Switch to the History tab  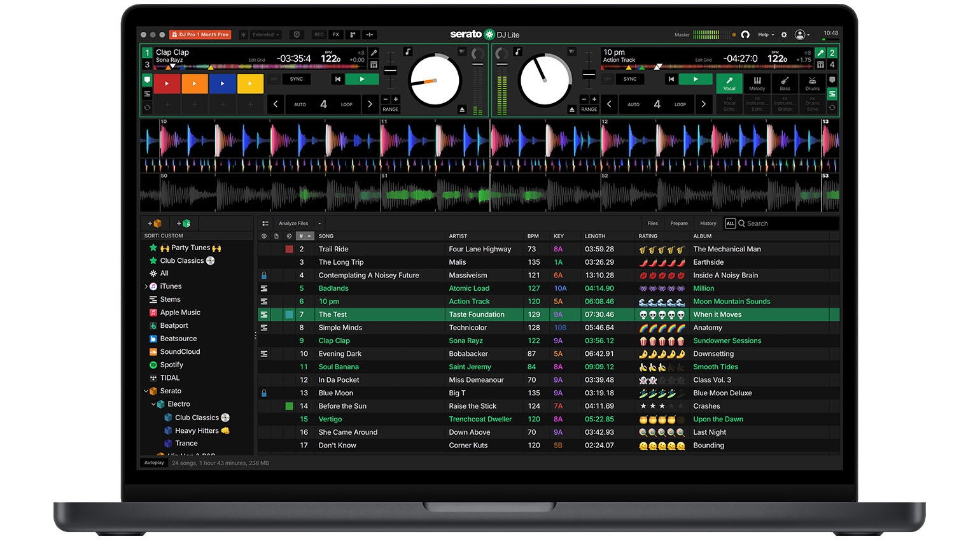coord(708,223)
